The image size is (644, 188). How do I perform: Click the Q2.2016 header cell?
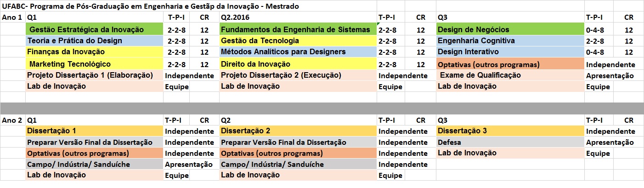pyautogui.click(x=298, y=17)
